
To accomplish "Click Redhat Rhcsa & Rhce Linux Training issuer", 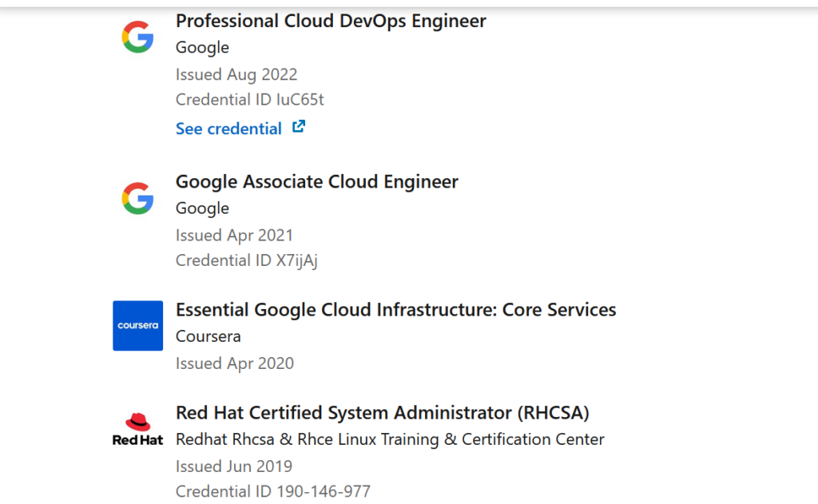I will click(390, 439).
